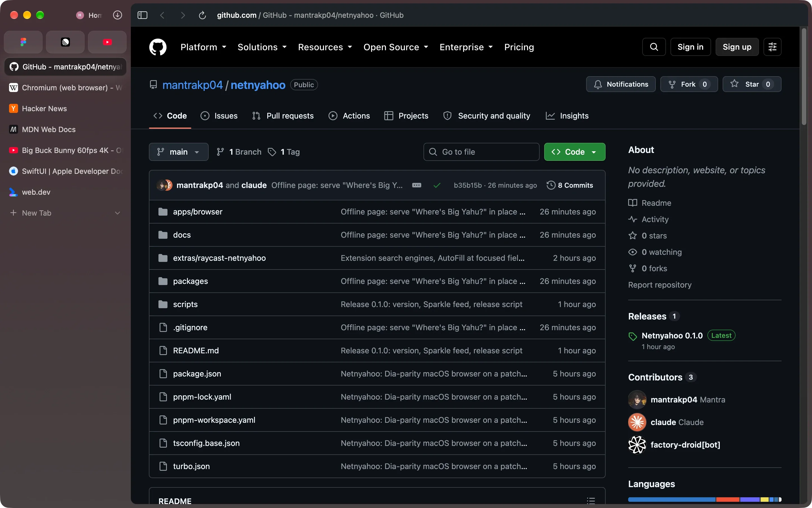Expand the New Tab chevron in sidebar

pyautogui.click(x=118, y=213)
